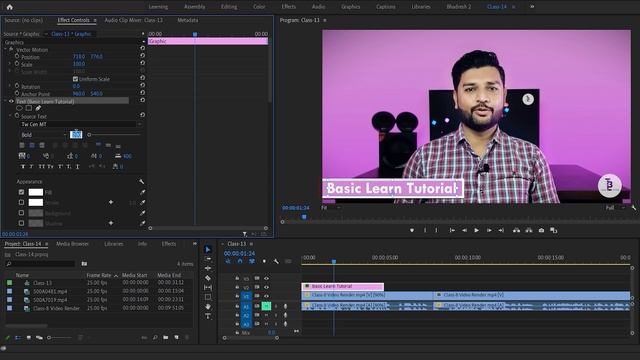Create ellipse mask for text
Image resolution: width=640 pixels, height=360 pixels.
pyautogui.click(x=19, y=108)
